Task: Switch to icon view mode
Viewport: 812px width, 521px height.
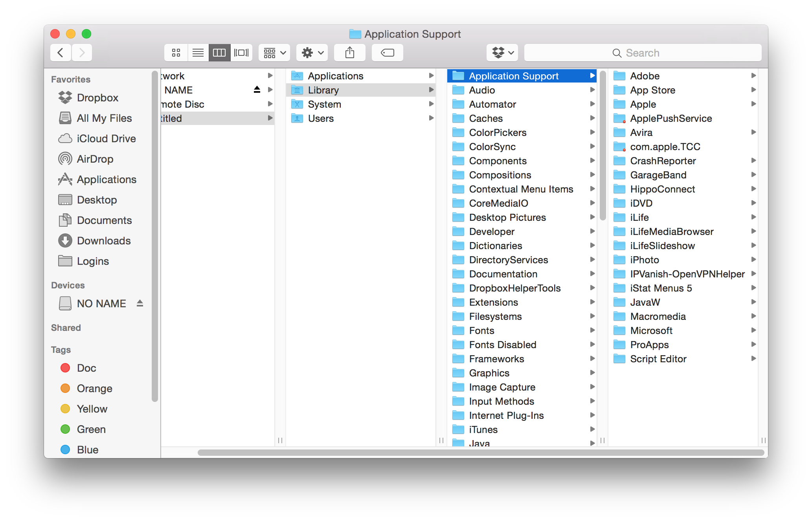Action: [x=176, y=53]
